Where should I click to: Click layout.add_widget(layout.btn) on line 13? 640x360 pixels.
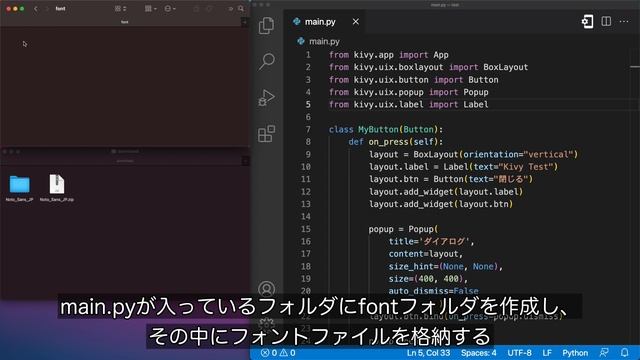[x=441, y=204]
